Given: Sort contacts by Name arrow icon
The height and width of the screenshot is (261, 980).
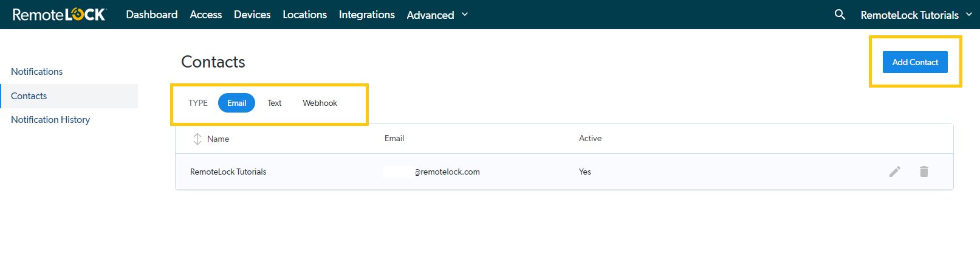Looking at the screenshot, I should pos(197,139).
